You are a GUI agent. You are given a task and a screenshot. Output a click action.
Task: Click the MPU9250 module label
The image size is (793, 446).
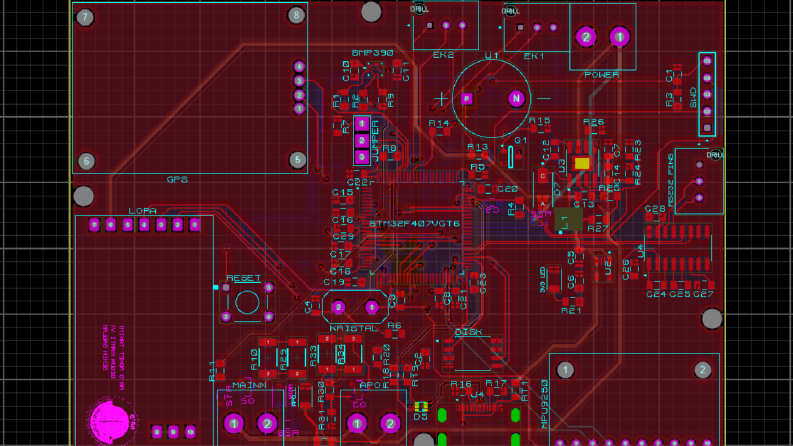tap(545, 404)
